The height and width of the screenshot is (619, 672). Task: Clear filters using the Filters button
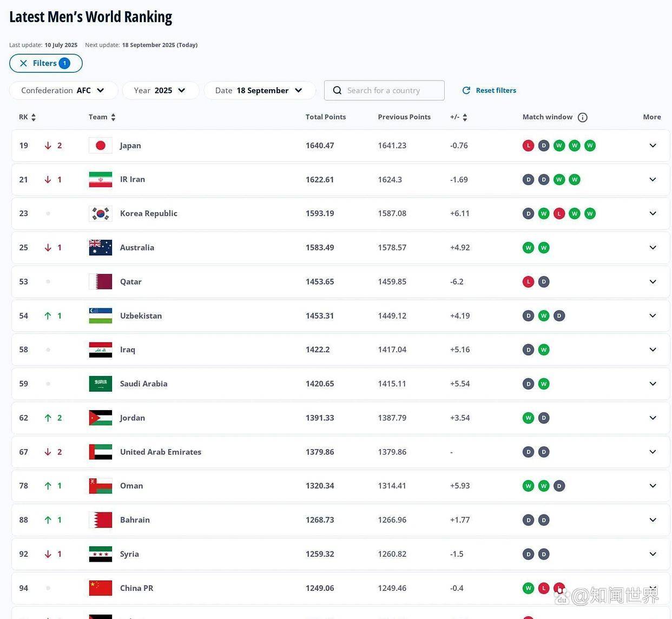(46, 63)
